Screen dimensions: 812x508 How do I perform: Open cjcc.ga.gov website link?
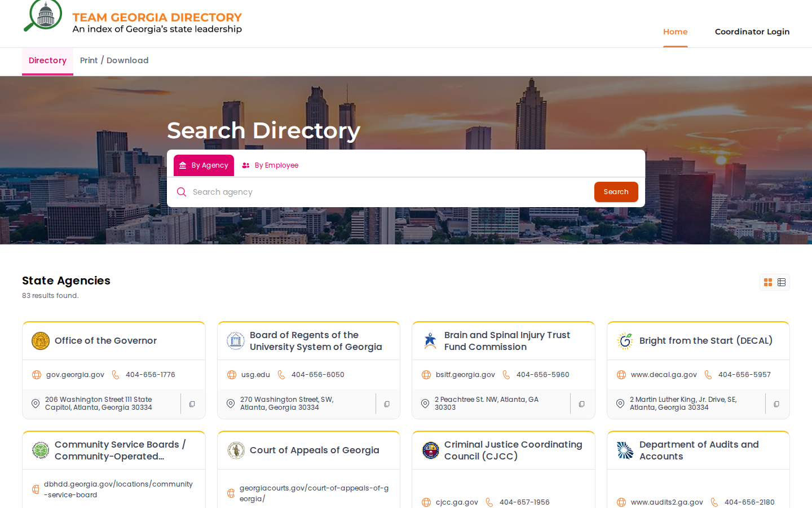click(457, 502)
